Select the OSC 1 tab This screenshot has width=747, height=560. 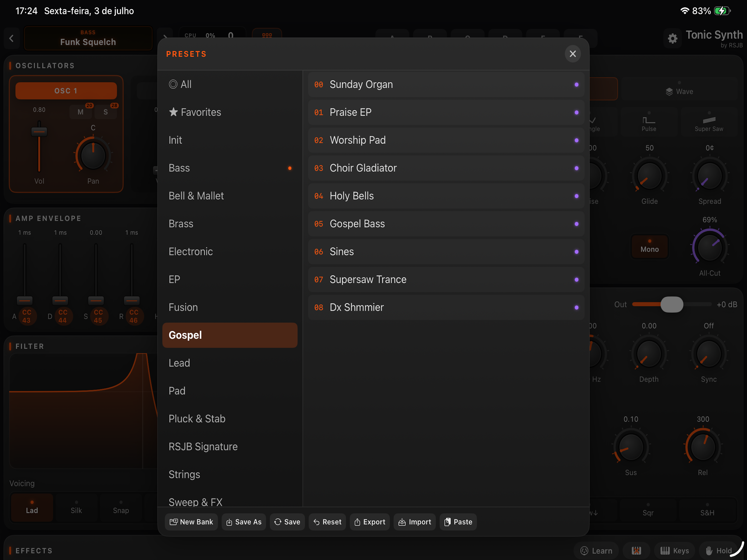coord(66,91)
